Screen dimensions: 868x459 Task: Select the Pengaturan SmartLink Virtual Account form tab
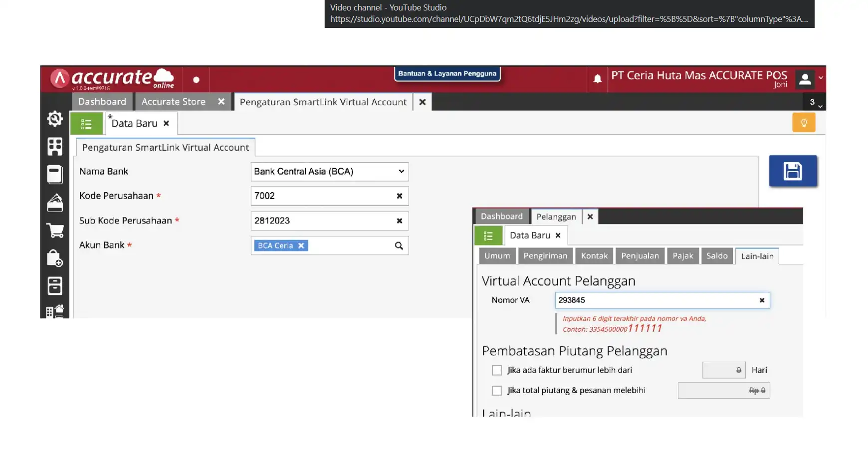(x=166, y=148)
